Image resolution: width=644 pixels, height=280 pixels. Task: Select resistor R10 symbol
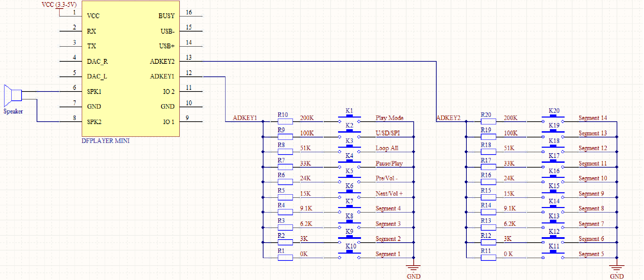click(x=285, y=121)
